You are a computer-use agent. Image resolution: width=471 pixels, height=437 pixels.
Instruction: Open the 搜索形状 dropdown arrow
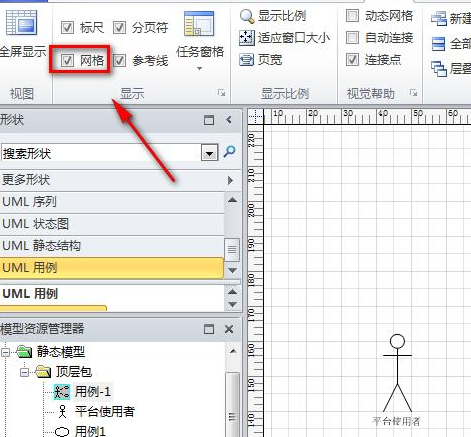tap(210, 153)
